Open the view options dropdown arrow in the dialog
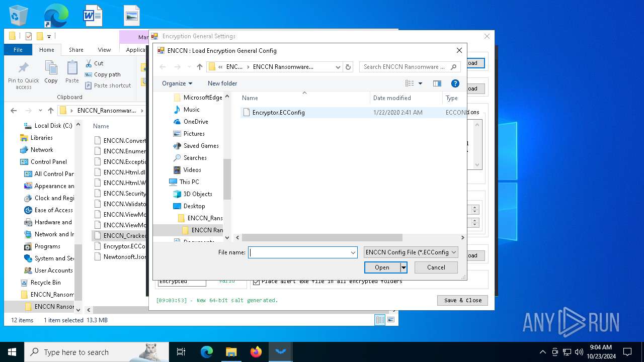Image resolution: width=644 pixels, height=362 pixels. [x=420, y=83]
